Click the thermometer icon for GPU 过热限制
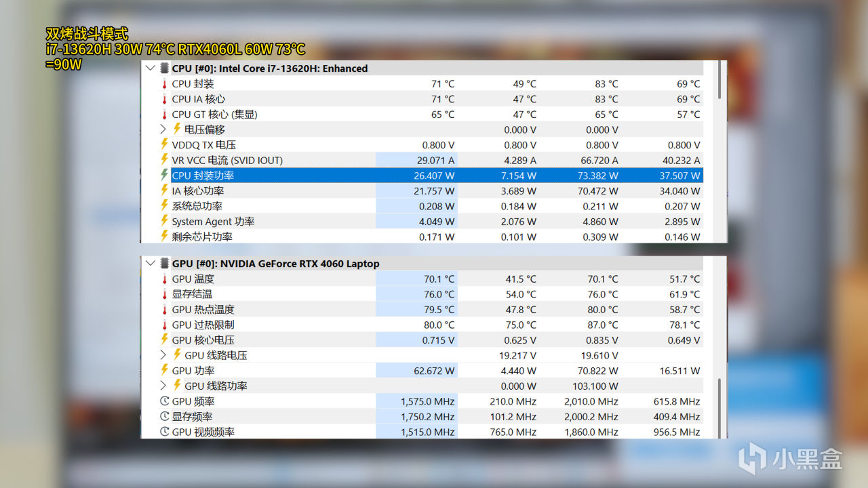The image size is (868, 488). (164, 325)
